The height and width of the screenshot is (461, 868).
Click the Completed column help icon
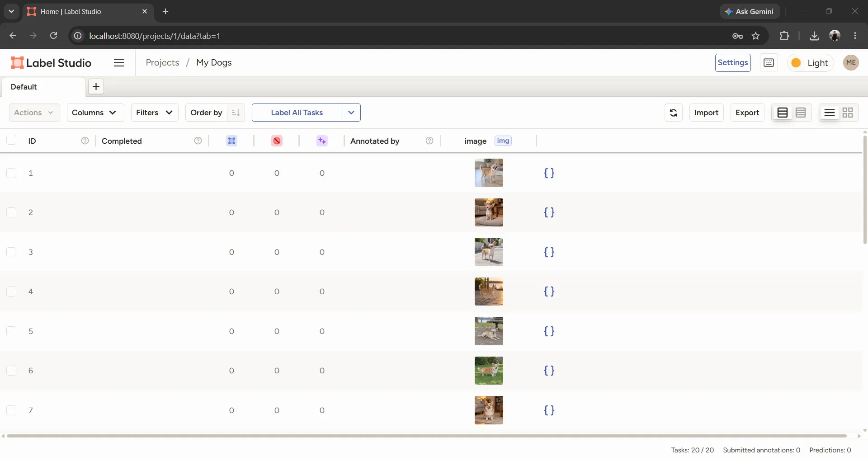click(198, 141)
